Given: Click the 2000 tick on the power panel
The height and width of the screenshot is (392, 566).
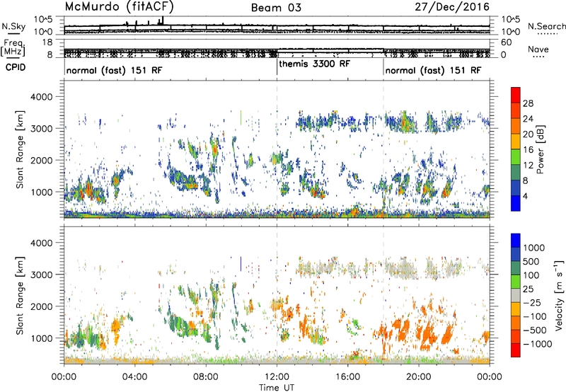Looking at the screenshot, I should tap(43, 160).
